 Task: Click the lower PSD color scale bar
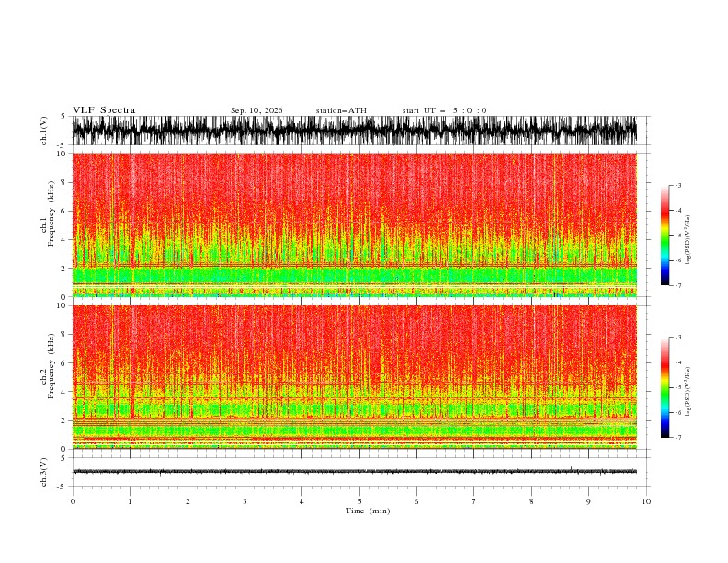[x=665, y=387]
